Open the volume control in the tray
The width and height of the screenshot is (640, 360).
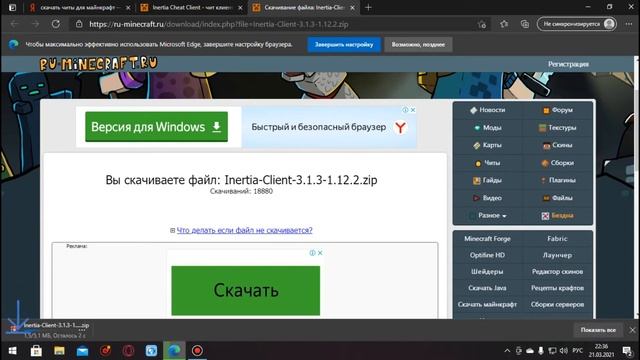point(564,351)
